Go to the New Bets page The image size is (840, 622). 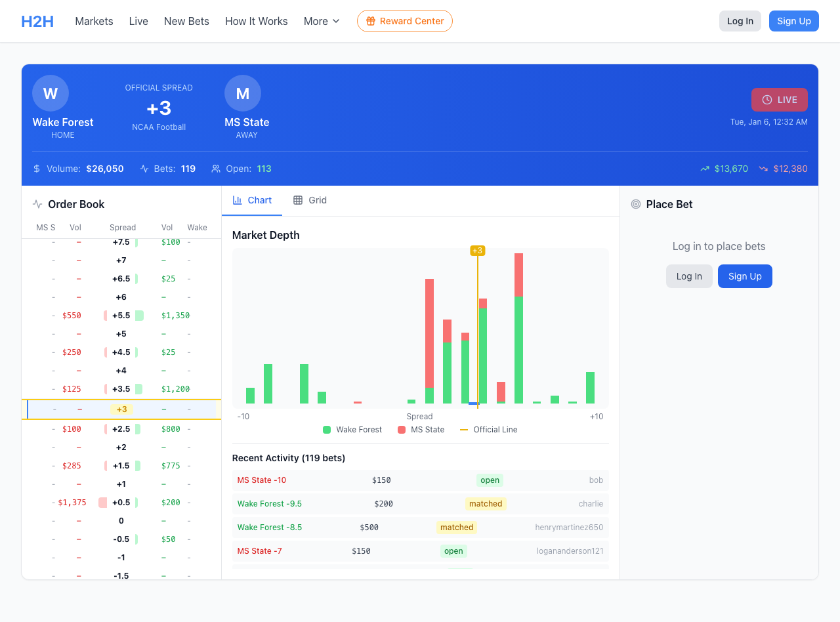click(x=186, y=21)
